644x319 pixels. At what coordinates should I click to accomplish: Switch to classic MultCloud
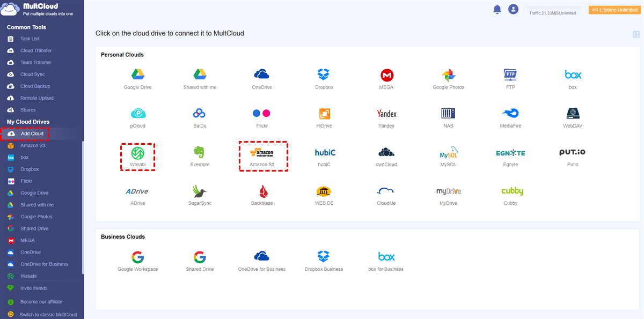point(48,315)
